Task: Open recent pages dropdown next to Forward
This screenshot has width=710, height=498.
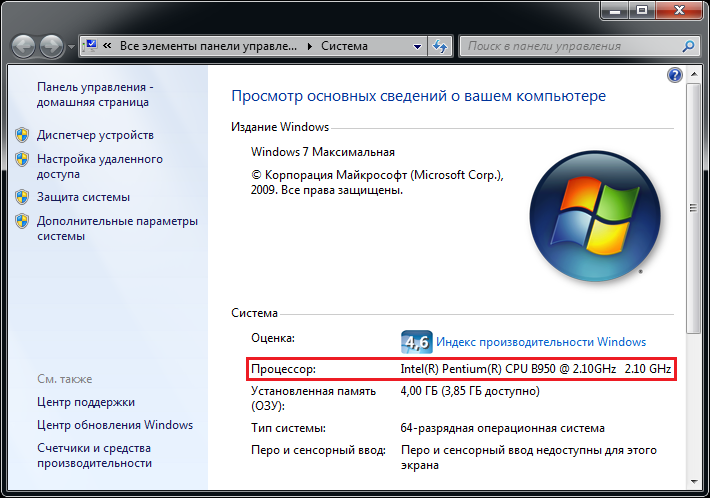Action: point(71,47)
